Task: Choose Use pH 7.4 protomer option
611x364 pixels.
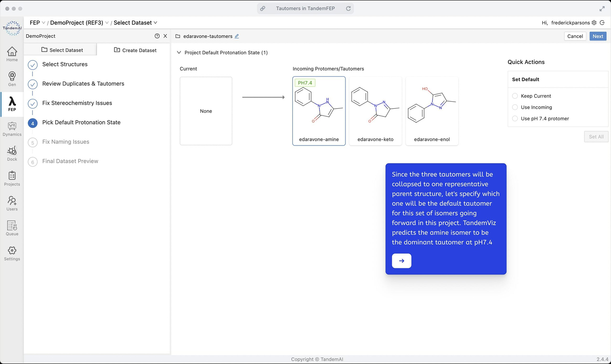Action: coord(515,118)
